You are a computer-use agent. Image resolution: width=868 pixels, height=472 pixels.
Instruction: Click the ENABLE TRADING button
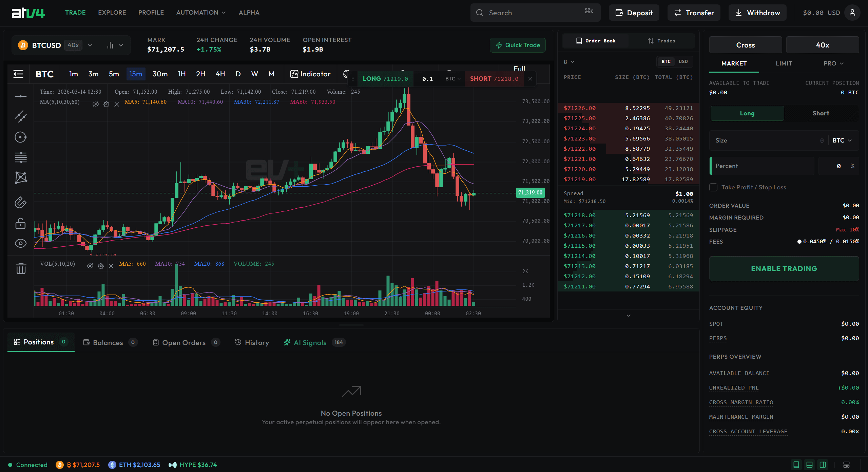pos(784,268)
